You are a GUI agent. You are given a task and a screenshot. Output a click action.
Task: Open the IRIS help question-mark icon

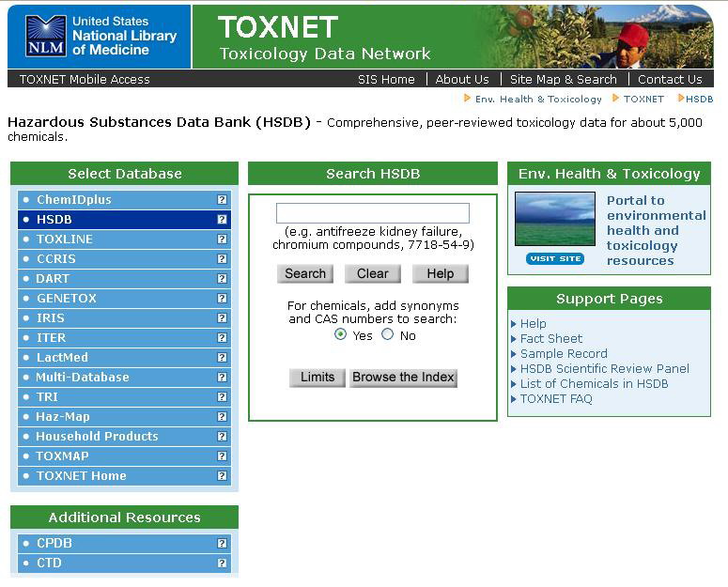tap(222, 317)
